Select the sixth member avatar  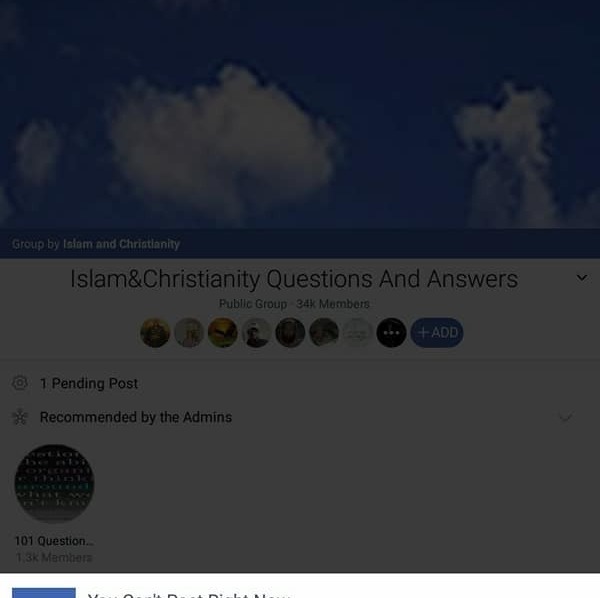coord(324,332)
